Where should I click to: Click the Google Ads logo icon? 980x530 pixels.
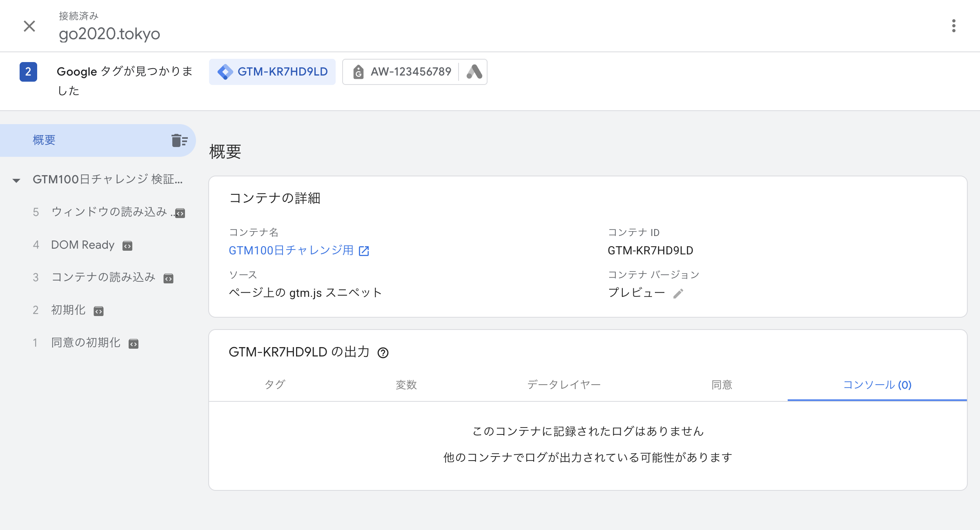[x=474, y=72]
